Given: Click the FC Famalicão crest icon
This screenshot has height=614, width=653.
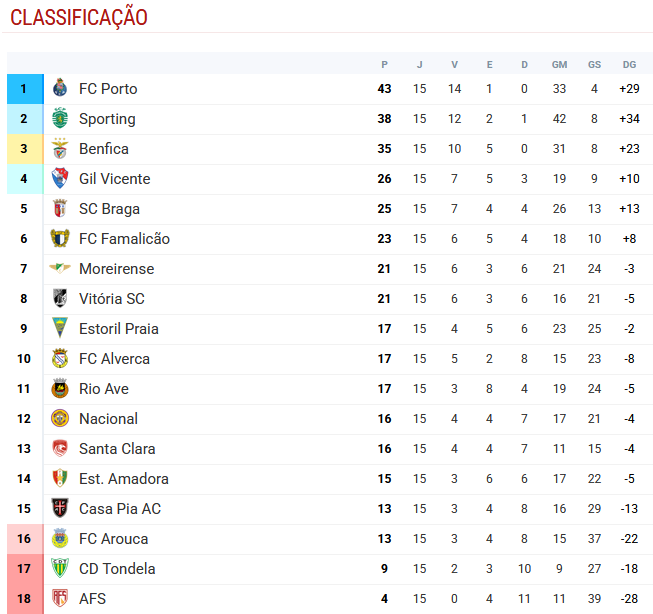Looking at the screenshot, I should coord(60,239).
